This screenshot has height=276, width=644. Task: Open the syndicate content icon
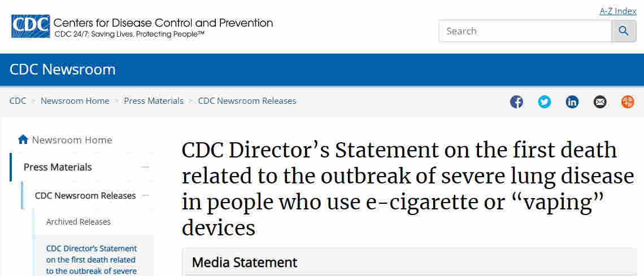pos(628,102)
